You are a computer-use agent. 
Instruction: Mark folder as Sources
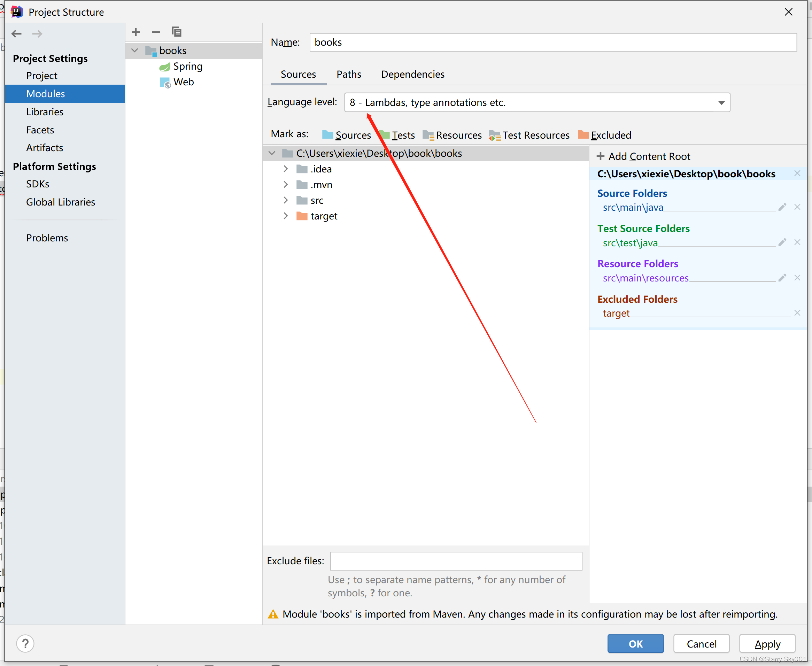click(347, 135)
